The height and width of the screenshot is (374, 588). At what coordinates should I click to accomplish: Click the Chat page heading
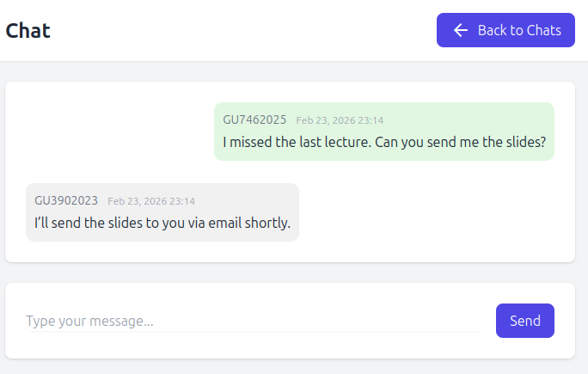click(x=28, y=31)
